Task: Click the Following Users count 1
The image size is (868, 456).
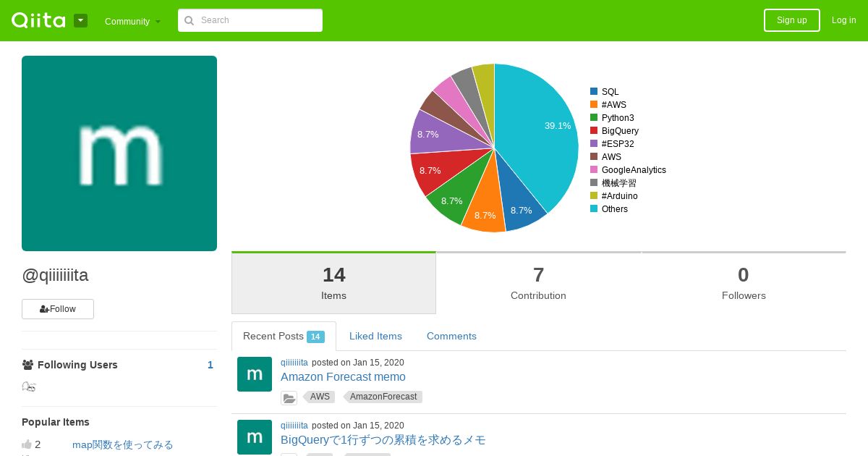Action: click(210, 365)
